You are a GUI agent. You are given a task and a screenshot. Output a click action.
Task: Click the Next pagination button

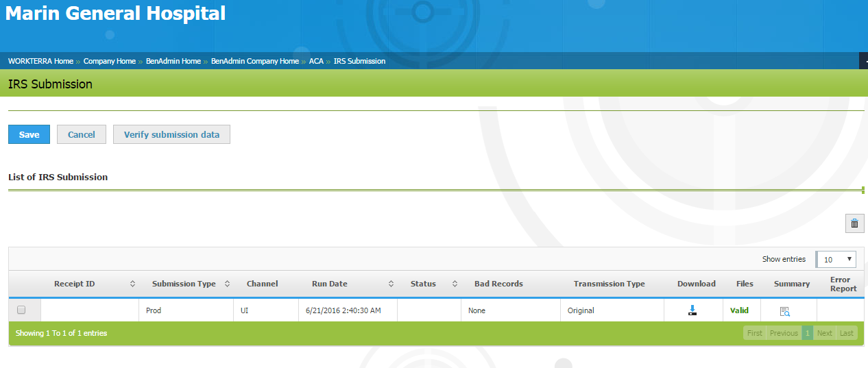(825, 333)
